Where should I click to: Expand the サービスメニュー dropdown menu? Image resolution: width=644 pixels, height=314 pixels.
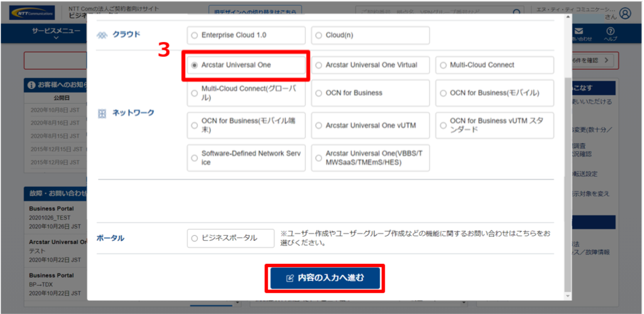tap(56, 34)
